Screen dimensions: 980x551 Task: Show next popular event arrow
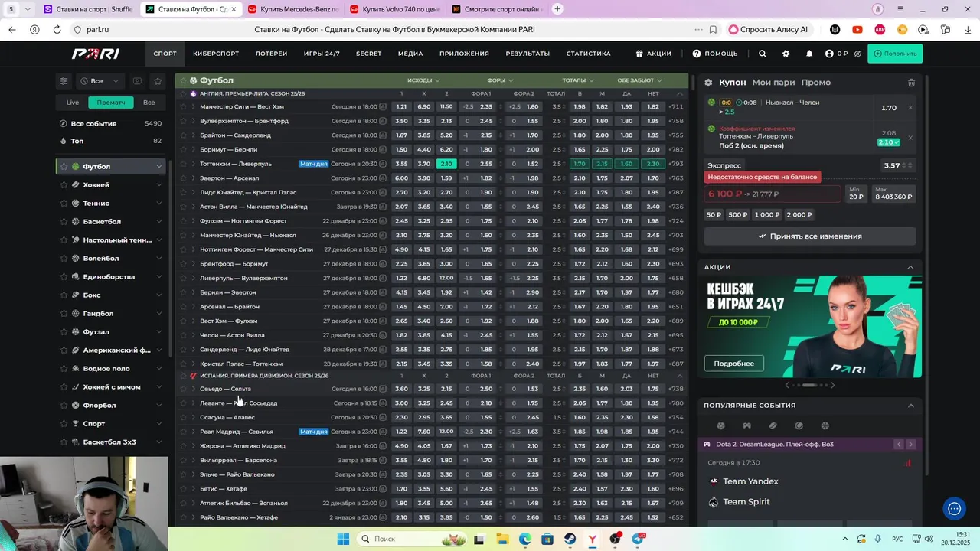(910, 444)
